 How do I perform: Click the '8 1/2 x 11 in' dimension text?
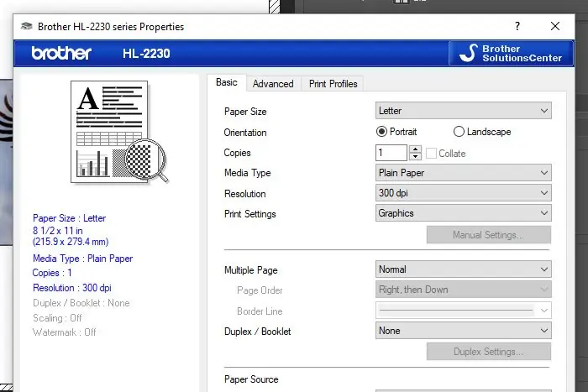(58, 231)
